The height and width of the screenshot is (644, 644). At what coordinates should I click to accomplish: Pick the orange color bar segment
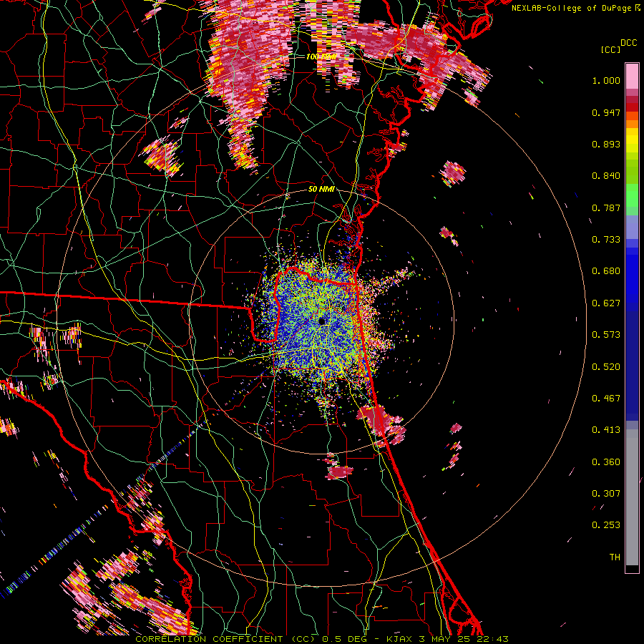632,124
